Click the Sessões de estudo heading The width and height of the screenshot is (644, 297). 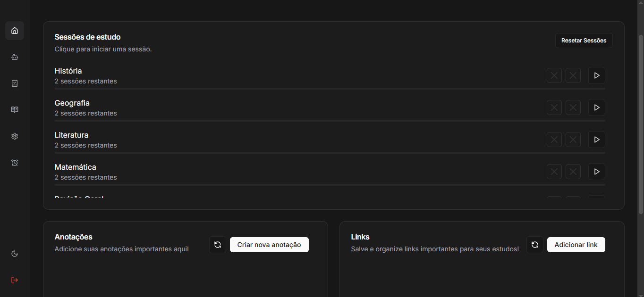click(x=87, y=37)
